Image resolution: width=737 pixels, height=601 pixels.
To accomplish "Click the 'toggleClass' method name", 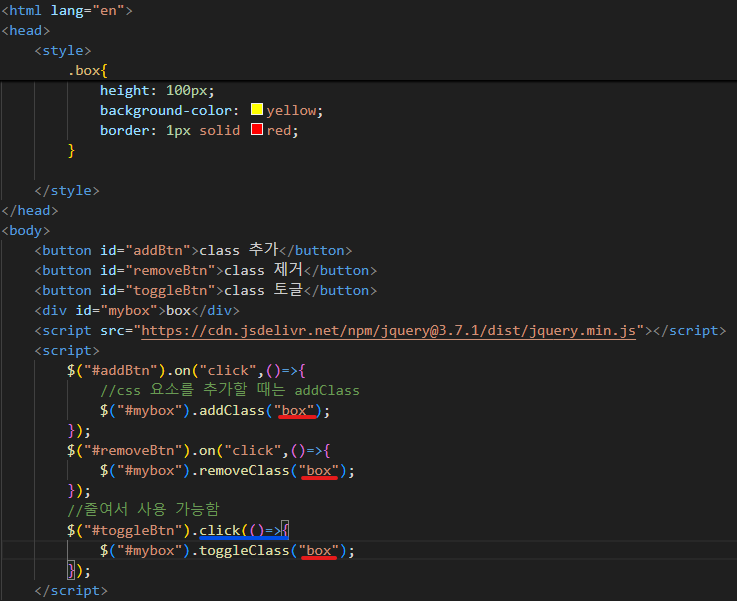I will [244, 551].
